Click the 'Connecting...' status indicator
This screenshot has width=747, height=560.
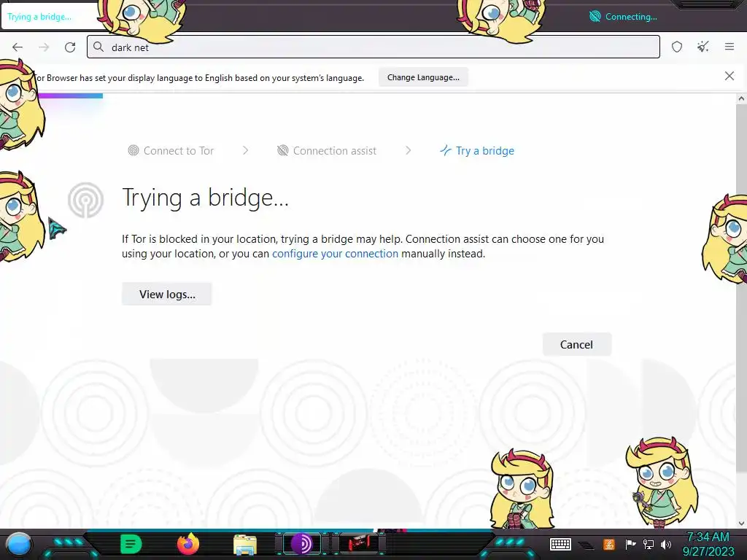623,17
